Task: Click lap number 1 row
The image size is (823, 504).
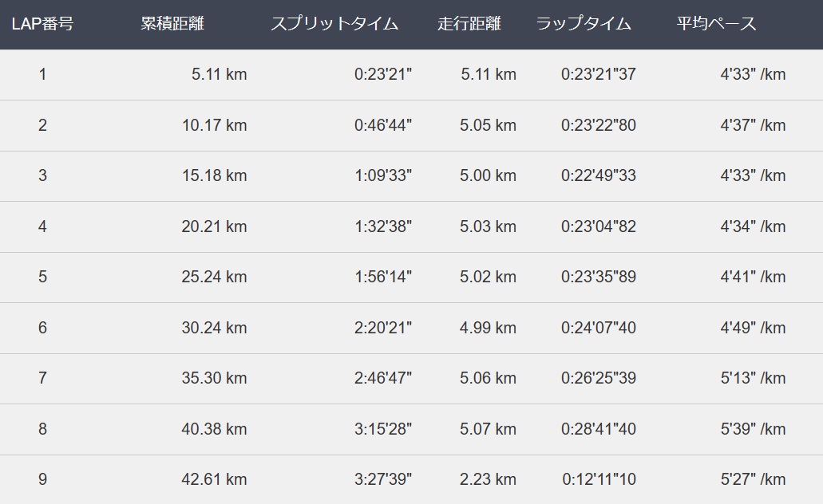Action: tap(412, 74)
